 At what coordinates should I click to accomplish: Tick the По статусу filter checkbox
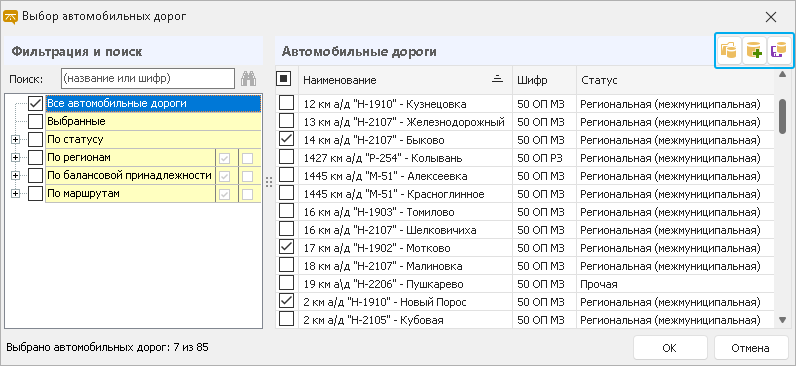(36, 139)
